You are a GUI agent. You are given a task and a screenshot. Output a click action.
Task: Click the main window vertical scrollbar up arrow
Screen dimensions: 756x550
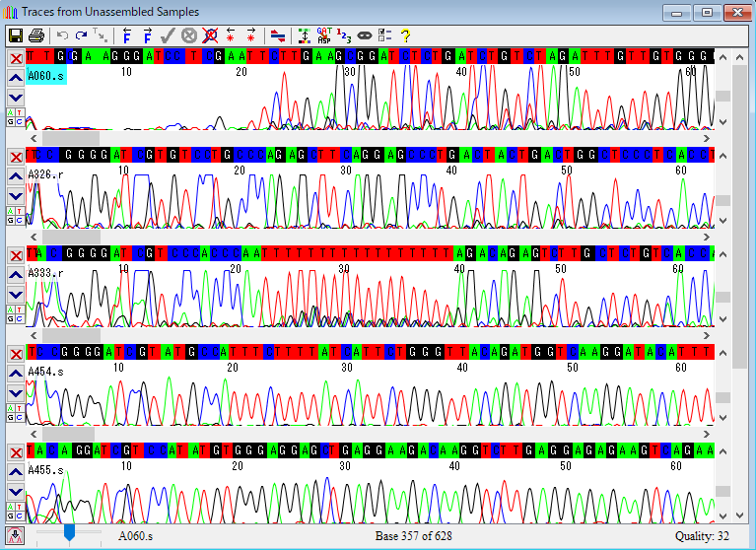(x=739, y=57)
